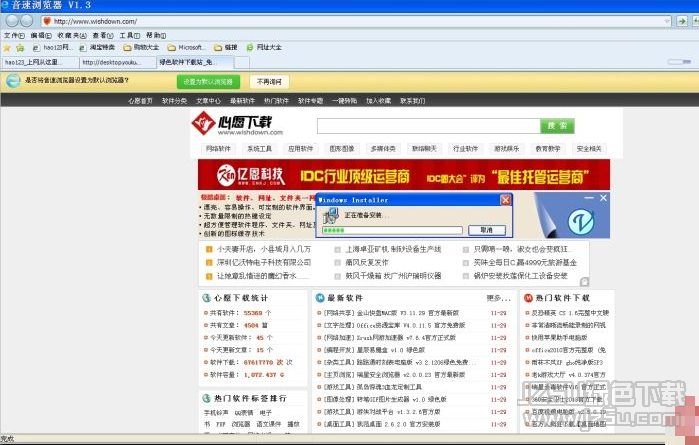Open the 文件 menu

(x=14, y=35)
